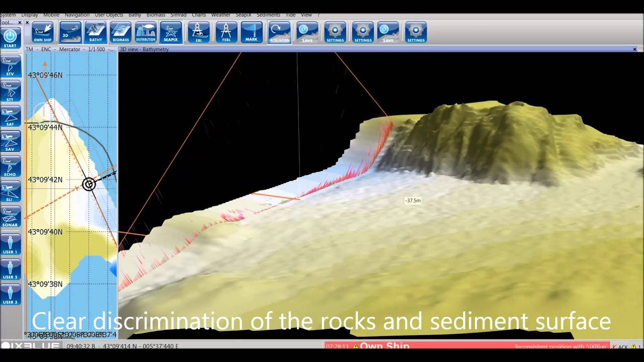Choose USER 1 preset

click(x=10, y=244)
